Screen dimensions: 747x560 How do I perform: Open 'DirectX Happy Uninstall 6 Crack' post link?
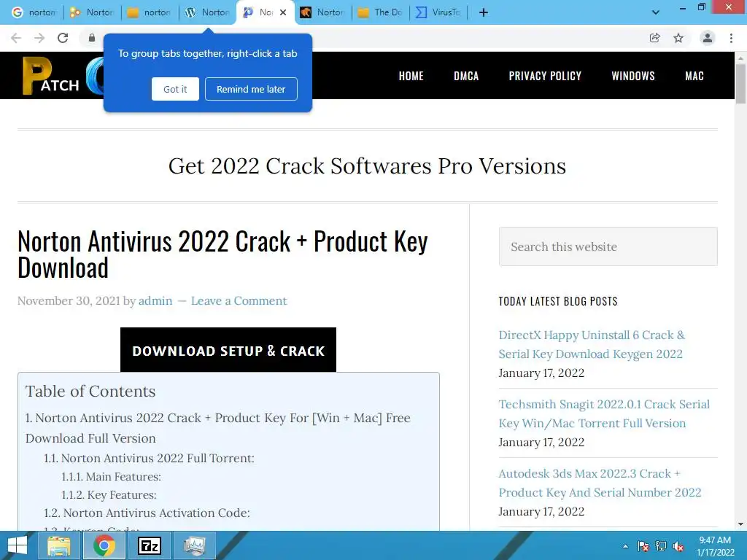tap(592, 344)
